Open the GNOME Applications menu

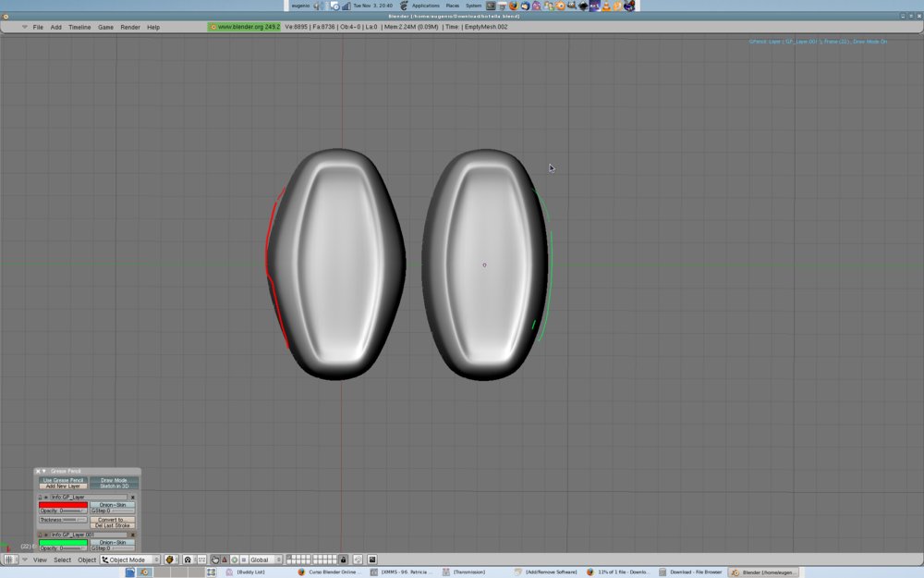point(425,6)
